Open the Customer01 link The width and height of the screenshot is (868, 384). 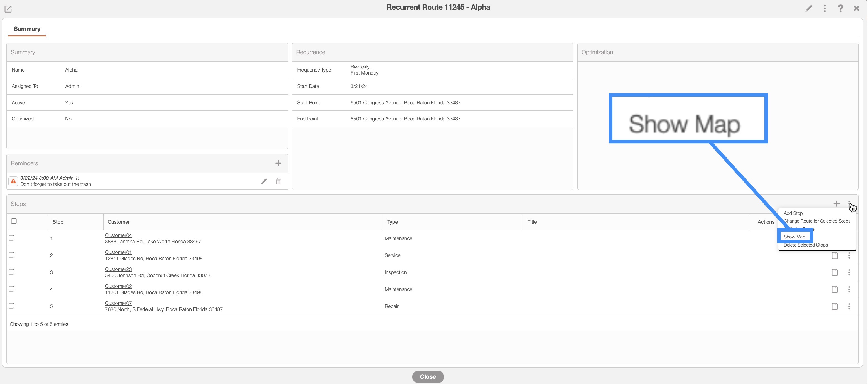pos(118,252)
